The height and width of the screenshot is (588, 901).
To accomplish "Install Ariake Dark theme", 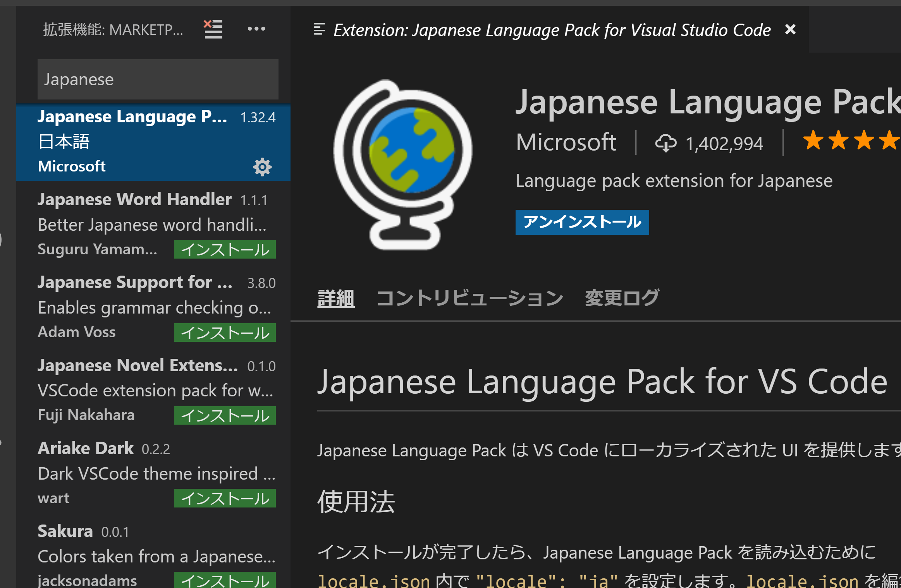I will [x=225, y=498].
